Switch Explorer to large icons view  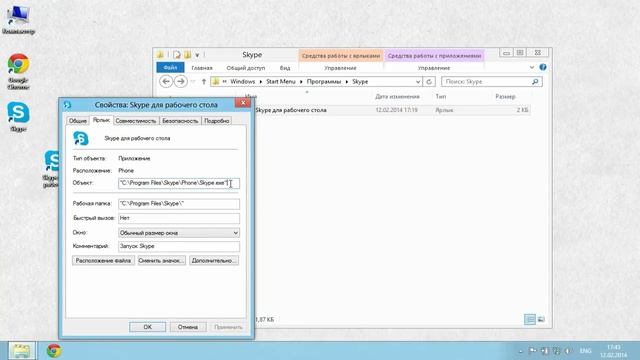coord(541,319)
